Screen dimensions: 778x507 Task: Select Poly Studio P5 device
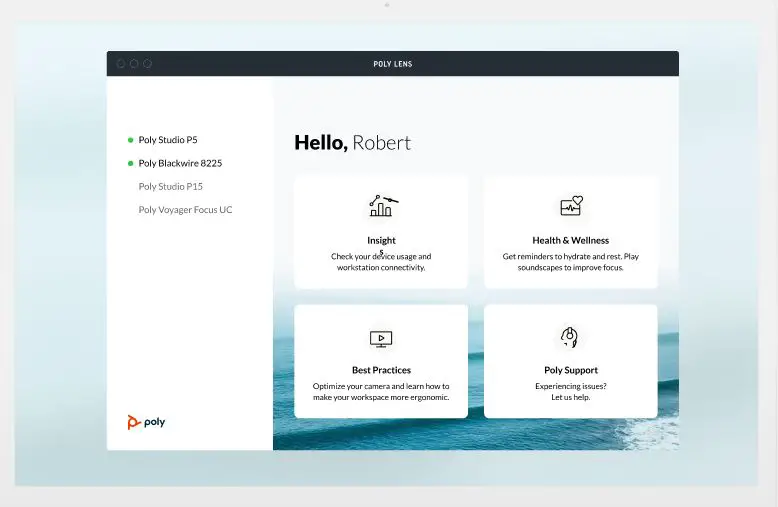pos(168,140)
